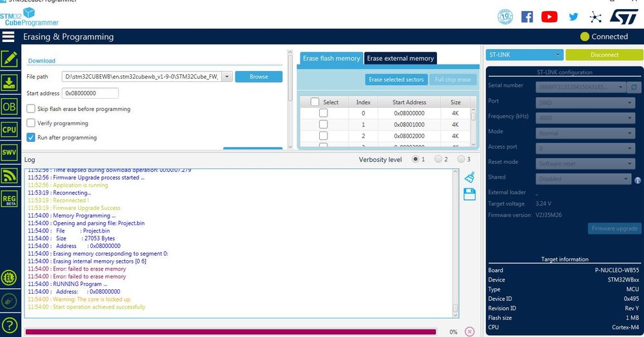The image size is (644, 337).
Task: Click log line 'Firmware Upgrade Success'
Action: [74, 208]
